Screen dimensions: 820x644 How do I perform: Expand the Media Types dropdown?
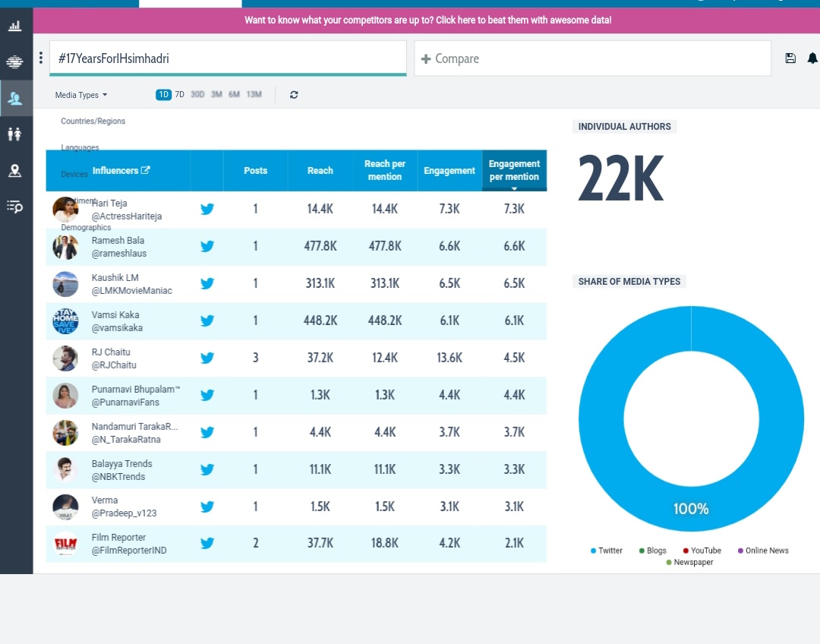coord(81,95)
